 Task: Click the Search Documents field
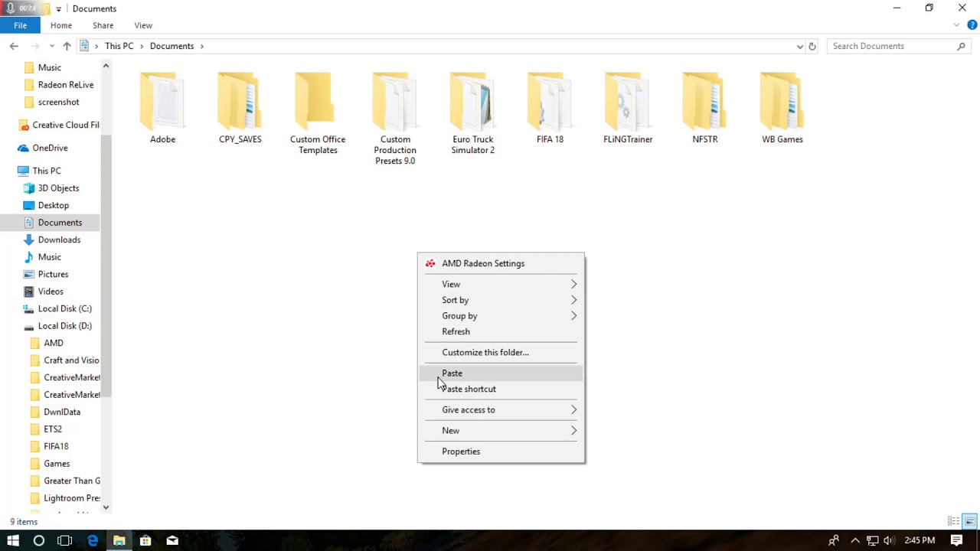coord(900,46)
